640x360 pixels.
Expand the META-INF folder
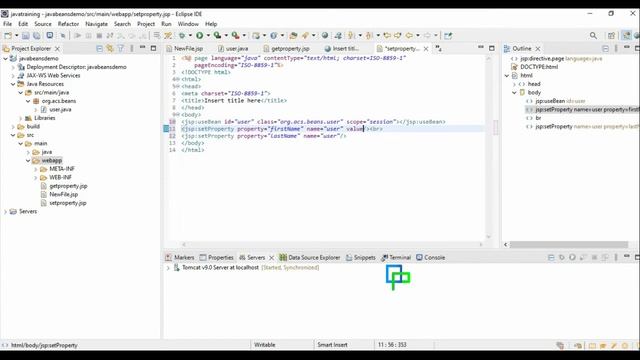click(x=36, y=169)
